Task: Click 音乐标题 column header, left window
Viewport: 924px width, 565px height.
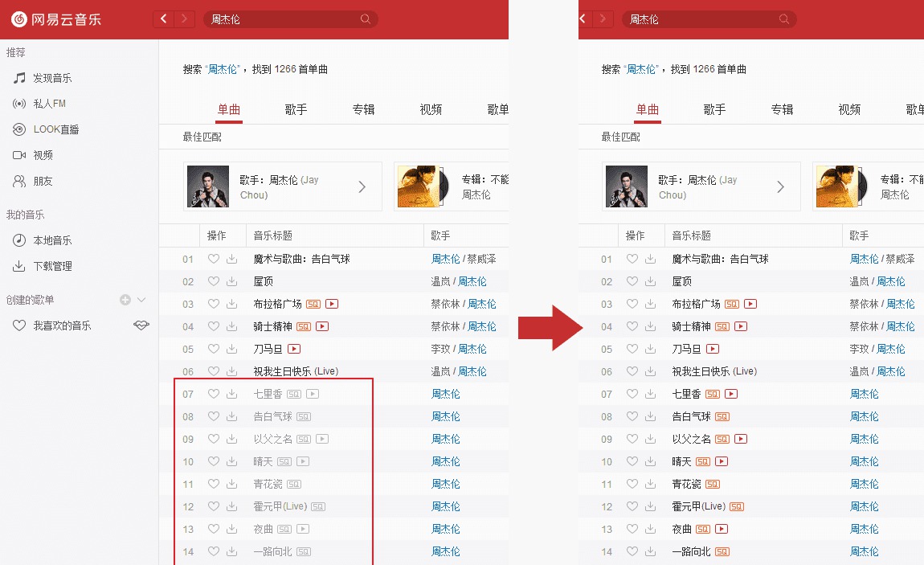Action: 273,235
